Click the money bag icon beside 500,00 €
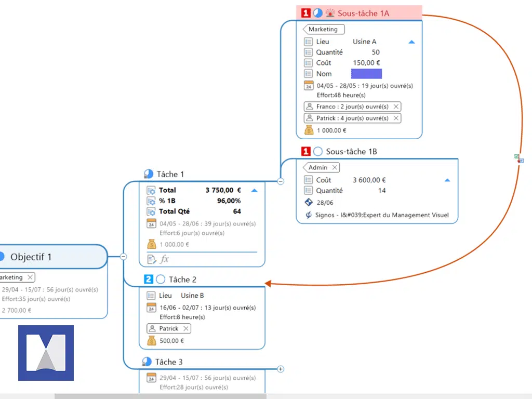The width and height of the screenshot is (532, 399). point(151,341)
